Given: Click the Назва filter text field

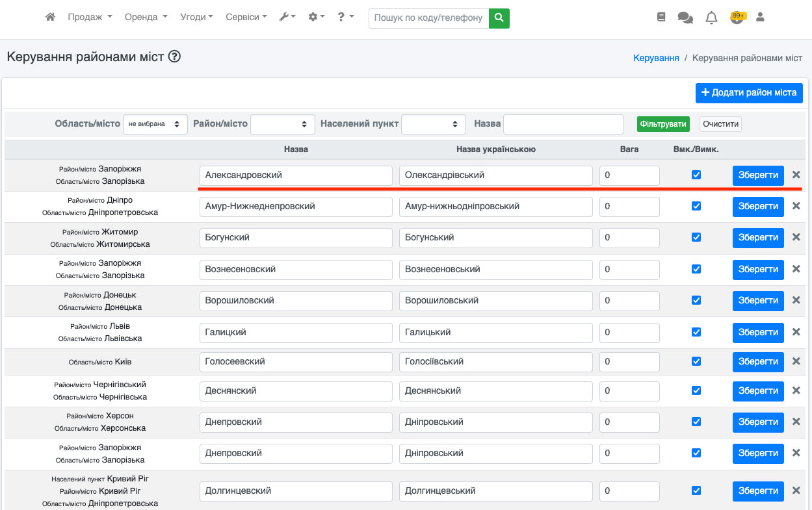Looking at the screenshot, I should (563, 124).
